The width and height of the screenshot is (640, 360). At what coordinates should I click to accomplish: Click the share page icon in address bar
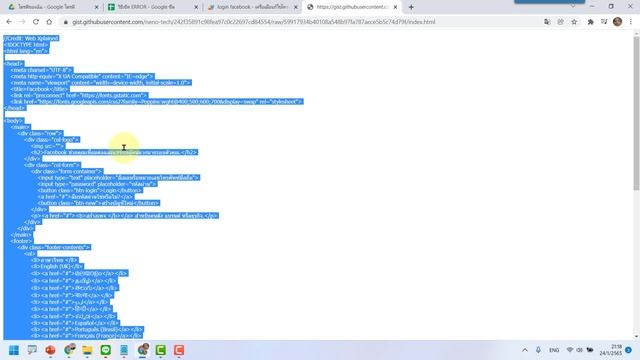click(x=560, y=22)
